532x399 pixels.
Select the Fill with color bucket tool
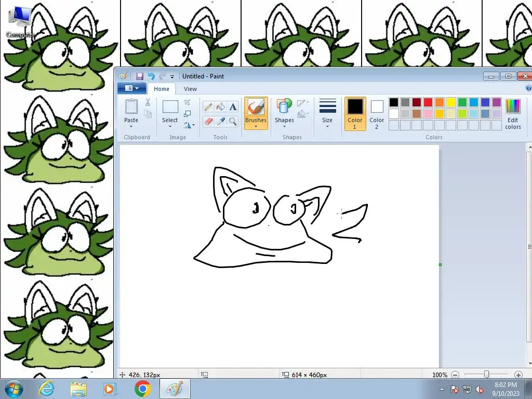click(x=220, y=107)
